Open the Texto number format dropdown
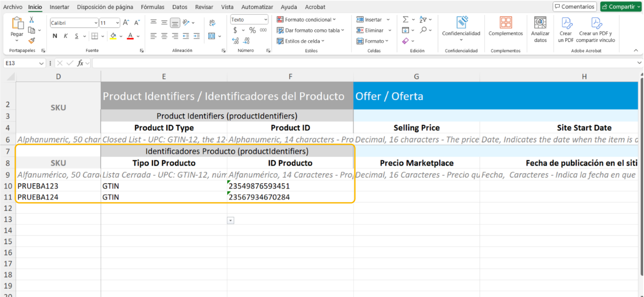This screenshot has height=297, width=644. [x=266, y=19]
